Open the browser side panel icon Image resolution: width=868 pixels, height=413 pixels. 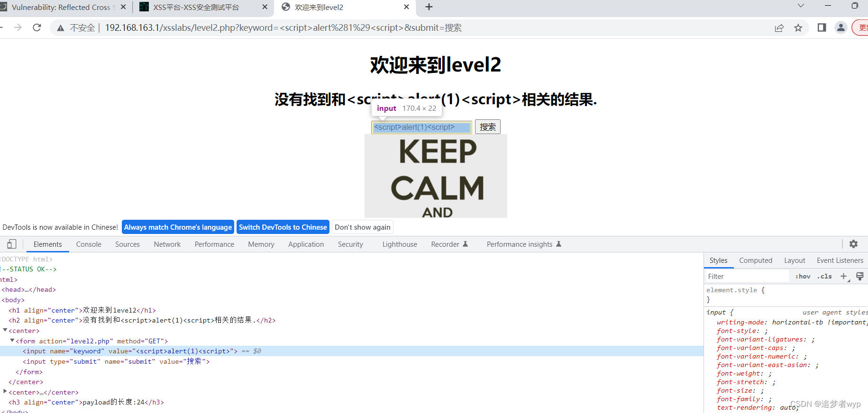(x=822, y=27)
